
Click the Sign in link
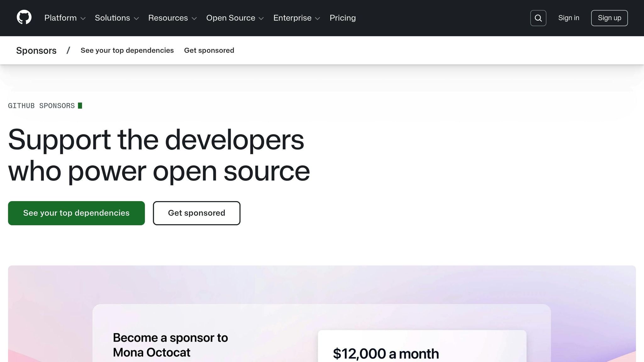[569, 18]
